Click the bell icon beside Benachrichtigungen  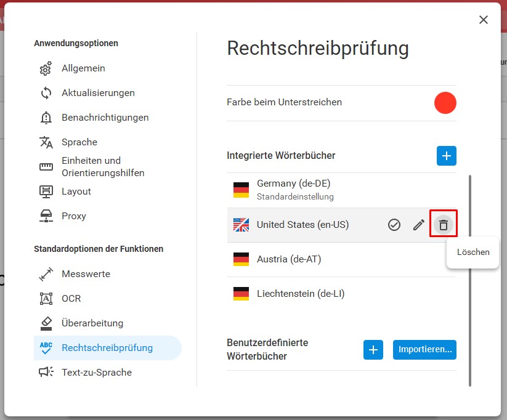coord(46,118)
